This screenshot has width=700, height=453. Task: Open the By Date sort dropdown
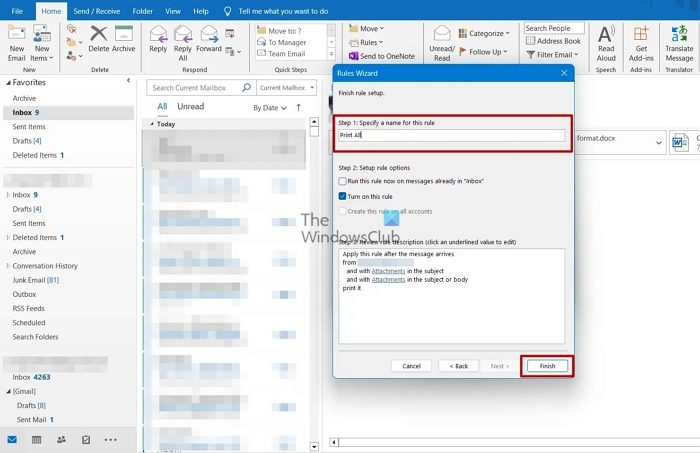pos(270,108)
